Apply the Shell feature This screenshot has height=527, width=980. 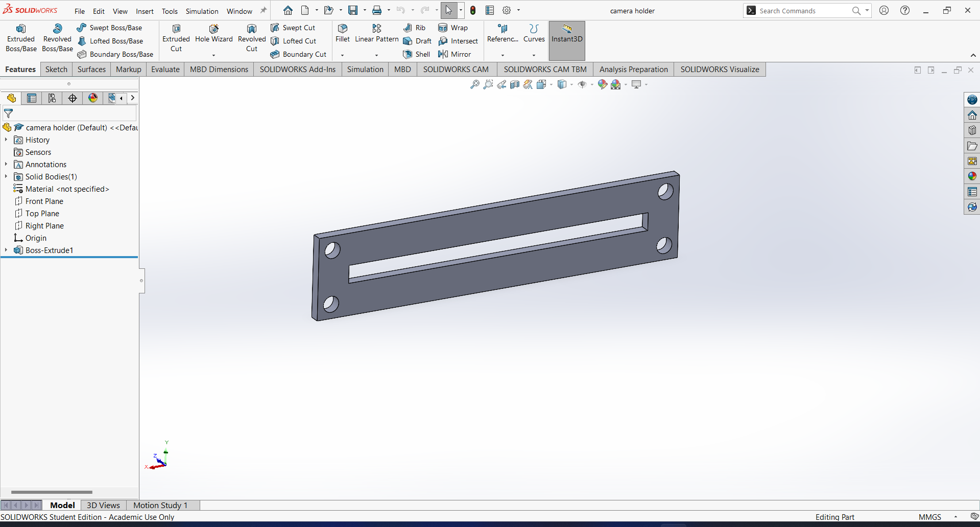417,54
